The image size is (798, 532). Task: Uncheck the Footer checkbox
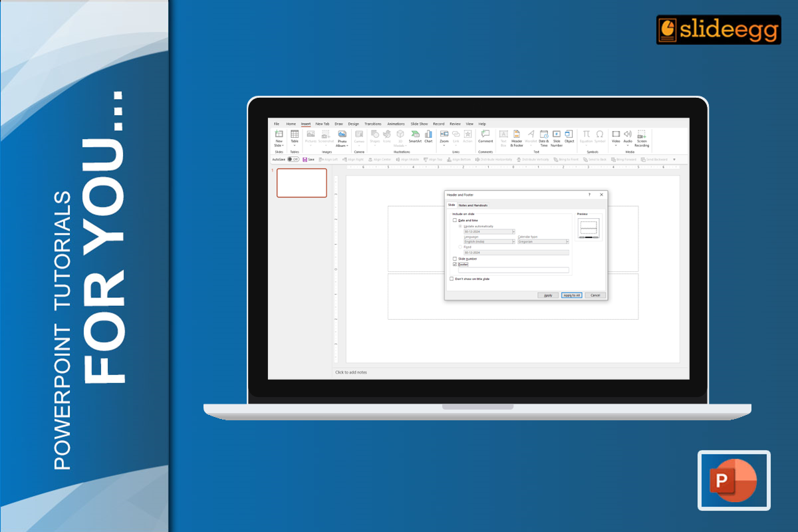(x=454, y=263)
